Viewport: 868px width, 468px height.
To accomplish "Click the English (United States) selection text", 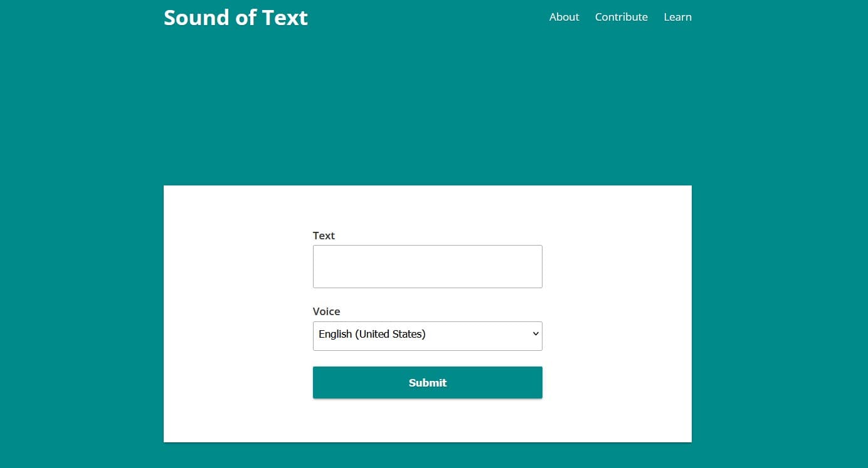I will click(x=372, y=335).
